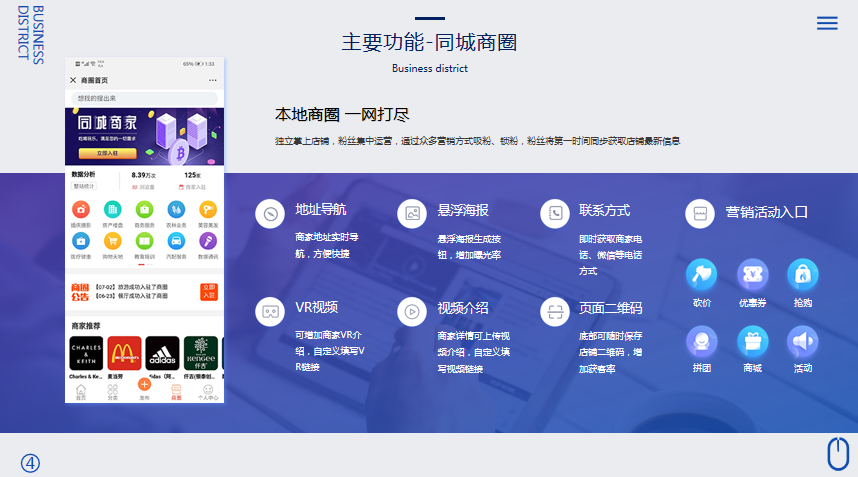858x477 pixels.
Task: Open the 砍价 bargain icon
Action: point(702,275)
